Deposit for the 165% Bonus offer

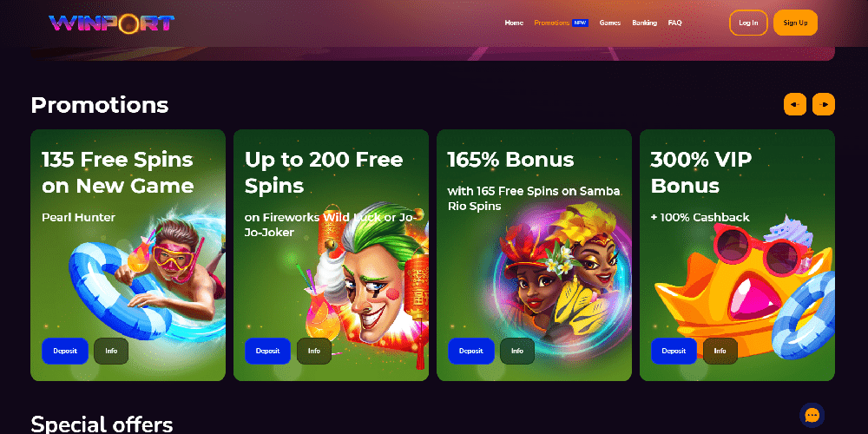click(x=471, y=351)
